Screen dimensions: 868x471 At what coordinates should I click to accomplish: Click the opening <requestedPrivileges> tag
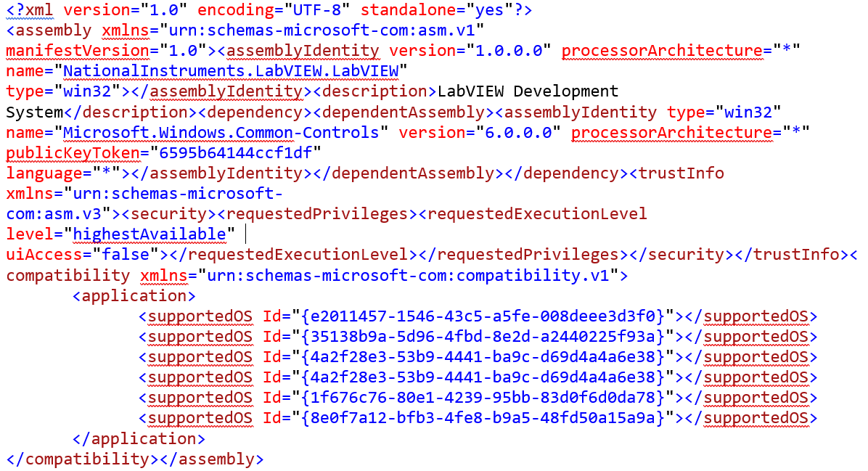pos(317,213)
